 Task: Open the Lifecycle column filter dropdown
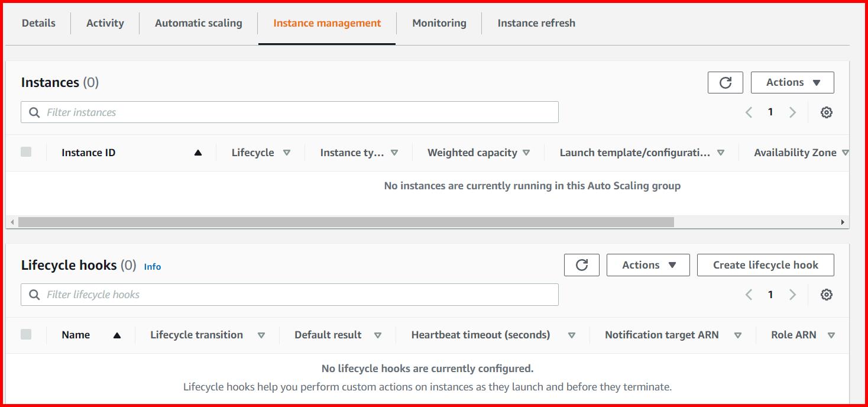[287, 152]
